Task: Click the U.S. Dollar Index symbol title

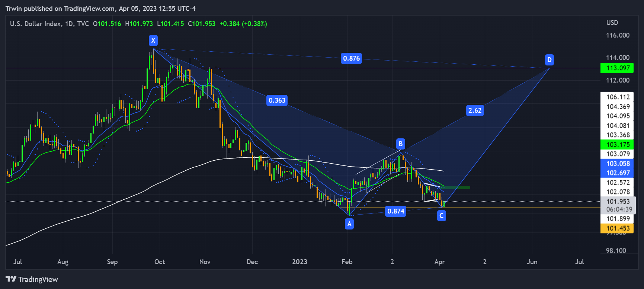Action: pos(36,24)
